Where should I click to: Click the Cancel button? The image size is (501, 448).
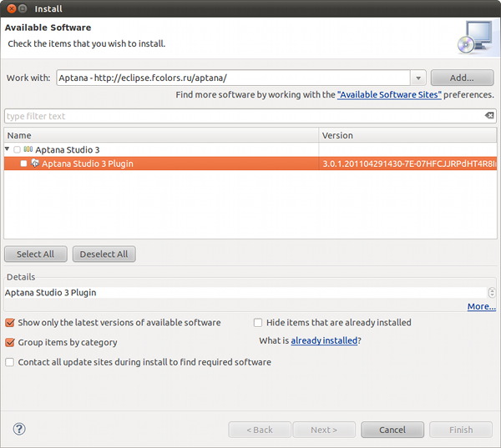pos(392,430)
